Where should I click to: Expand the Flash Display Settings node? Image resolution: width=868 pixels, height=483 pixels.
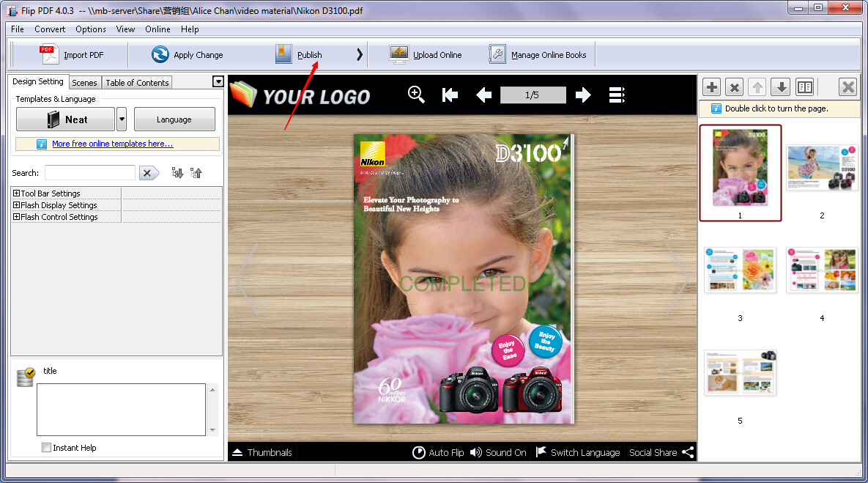(17, 205)
